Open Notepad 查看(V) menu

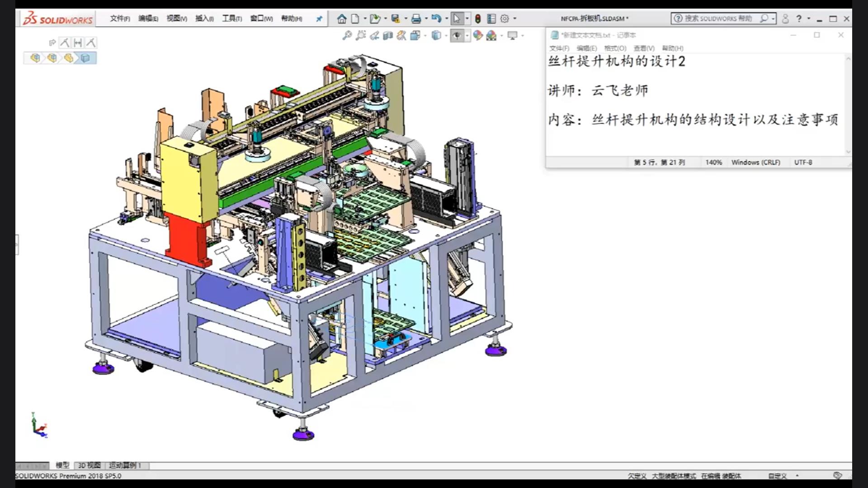click(x=644, y=48)
